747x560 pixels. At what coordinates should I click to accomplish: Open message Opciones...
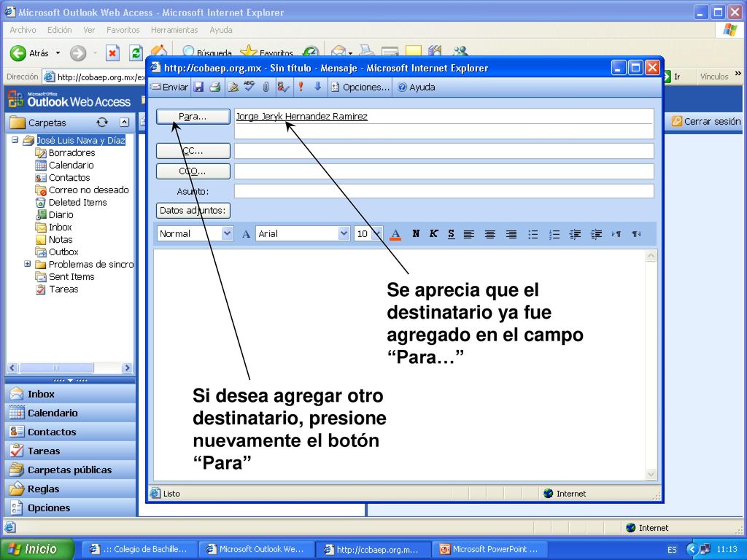pyautogui.click(x=360, y=87)
